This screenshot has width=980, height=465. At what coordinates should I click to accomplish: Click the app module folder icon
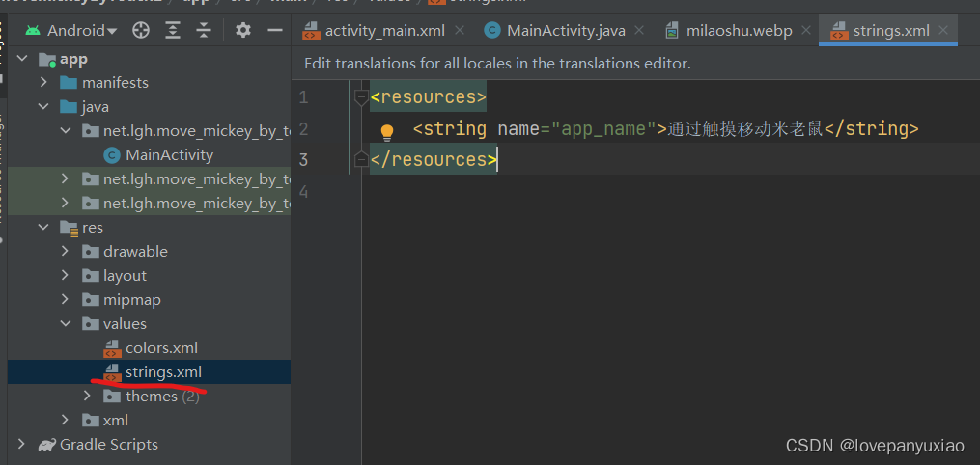(47, 60)
